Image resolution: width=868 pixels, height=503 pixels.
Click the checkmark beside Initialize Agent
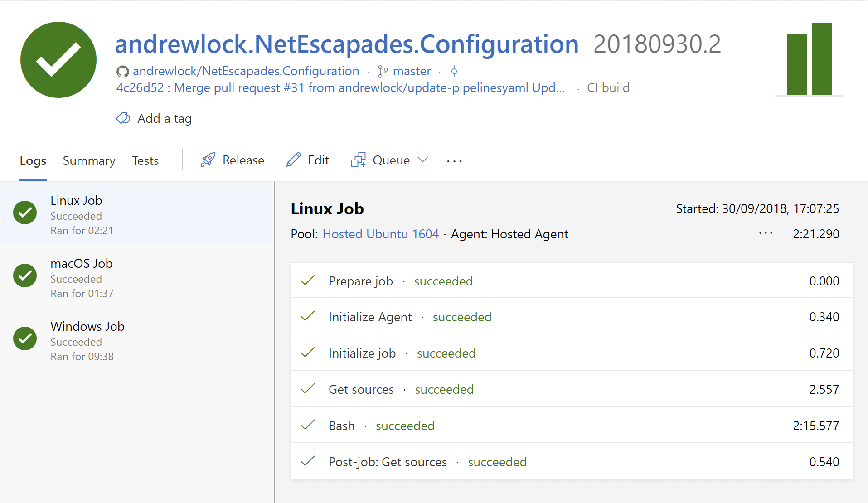(308, 316)
